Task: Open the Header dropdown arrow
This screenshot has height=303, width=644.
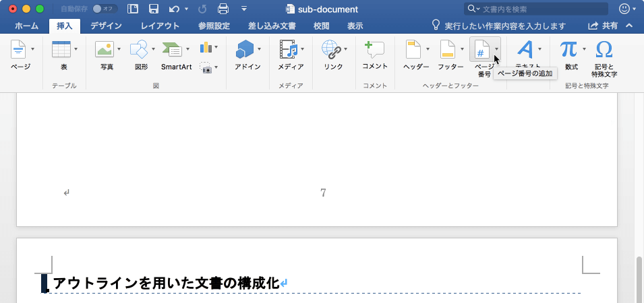Action: tap(428, 49)
